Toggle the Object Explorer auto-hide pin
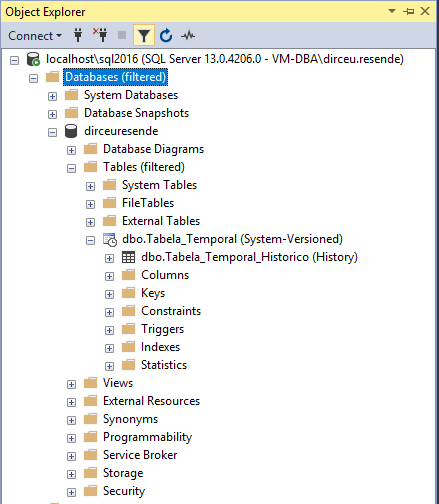The width and height of the screenshot is (439, 504). (409, 12)
